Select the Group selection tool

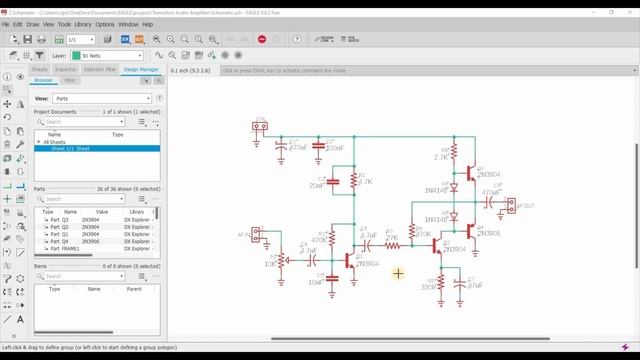(7, 90)
